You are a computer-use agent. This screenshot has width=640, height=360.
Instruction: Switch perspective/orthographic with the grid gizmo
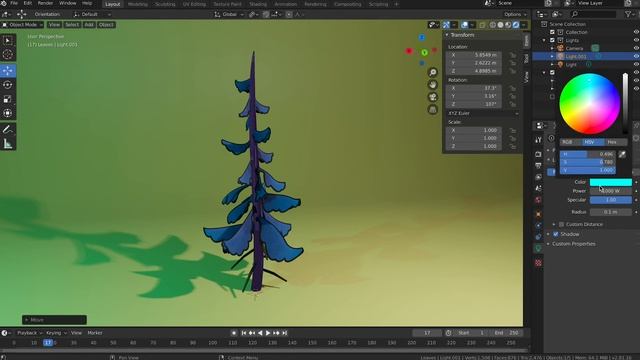point(433,109)
